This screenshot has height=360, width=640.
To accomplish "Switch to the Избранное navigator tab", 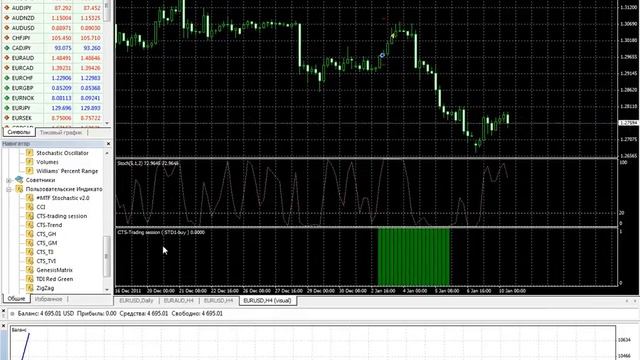I will pyautogui.click(x=49, y=299).
